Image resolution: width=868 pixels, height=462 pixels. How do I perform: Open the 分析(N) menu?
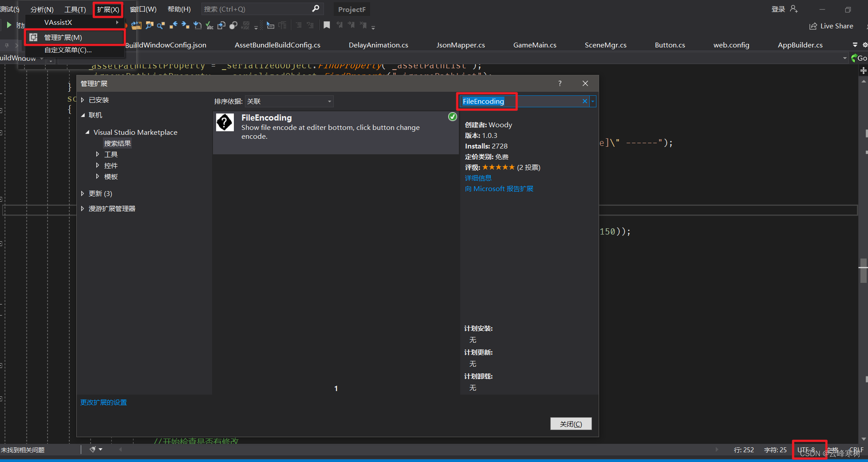click(42, 9)
